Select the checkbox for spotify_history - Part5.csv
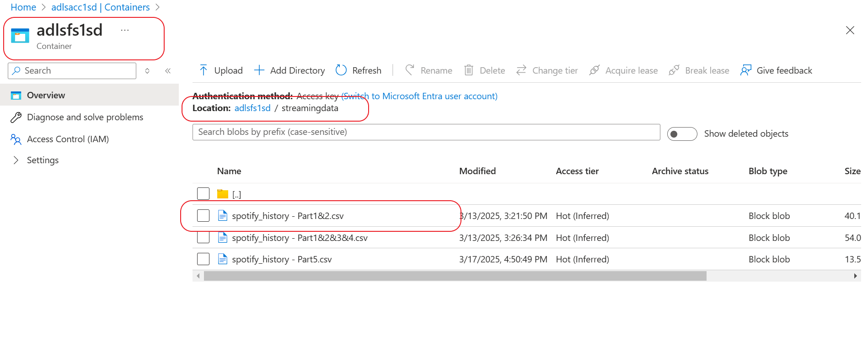Image resolution: width=868 pixels, height=347 pixels. pos(204,259)
